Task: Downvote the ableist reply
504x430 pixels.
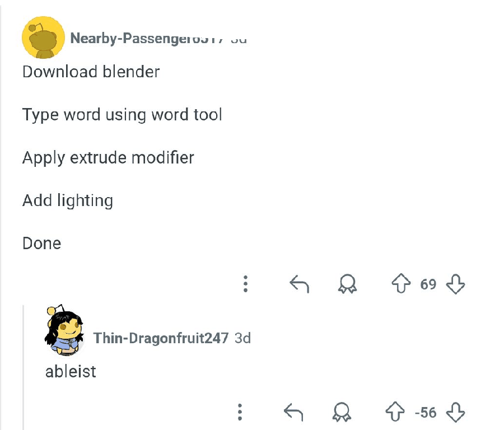Action: [455, 412]
